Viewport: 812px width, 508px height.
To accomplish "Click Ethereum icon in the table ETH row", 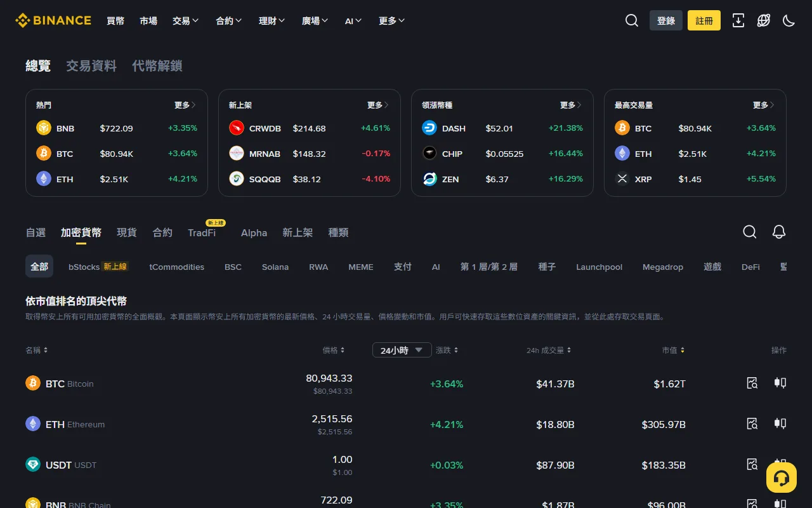I will pyautogui.click(x=33, y=424).
